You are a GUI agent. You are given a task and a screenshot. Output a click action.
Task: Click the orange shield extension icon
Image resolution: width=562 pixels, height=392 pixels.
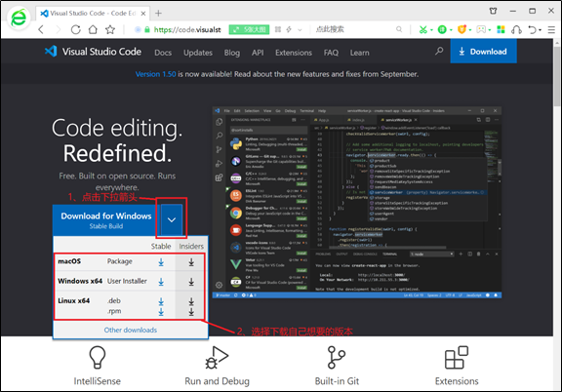click(462, 29)
